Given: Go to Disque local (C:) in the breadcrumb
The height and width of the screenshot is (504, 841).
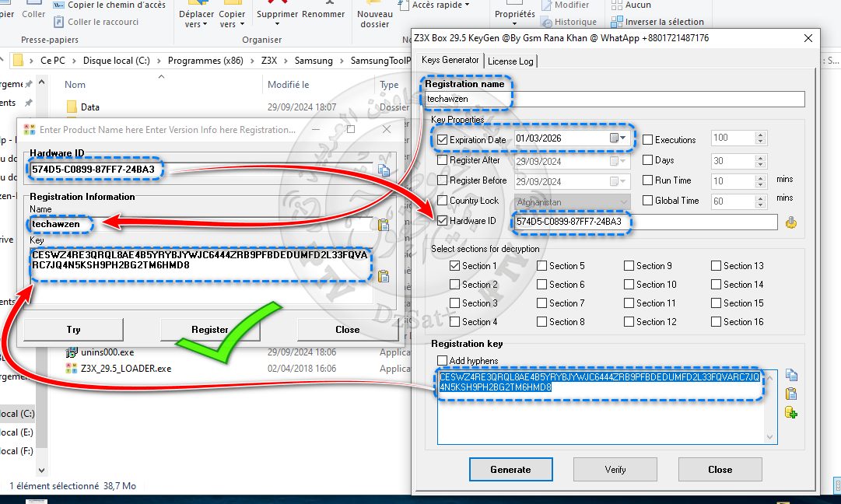Looking at the screenshot, I should pyautogui.click(x=117, y=61).
